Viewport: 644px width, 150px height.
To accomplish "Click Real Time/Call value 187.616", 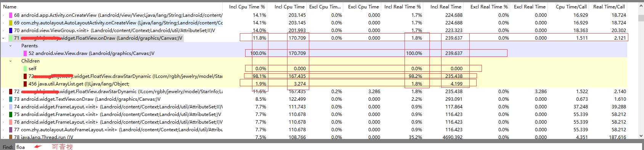I will point(618,137).
